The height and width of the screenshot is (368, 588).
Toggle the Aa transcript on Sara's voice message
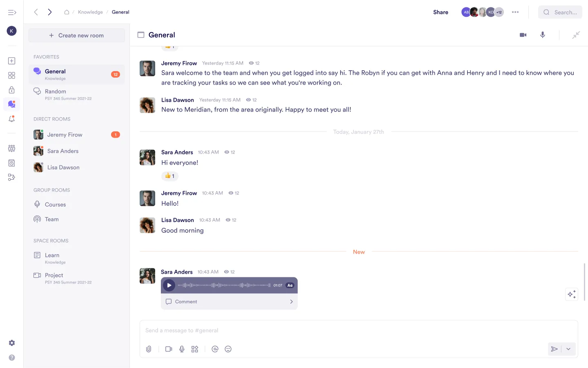(290, 285)
